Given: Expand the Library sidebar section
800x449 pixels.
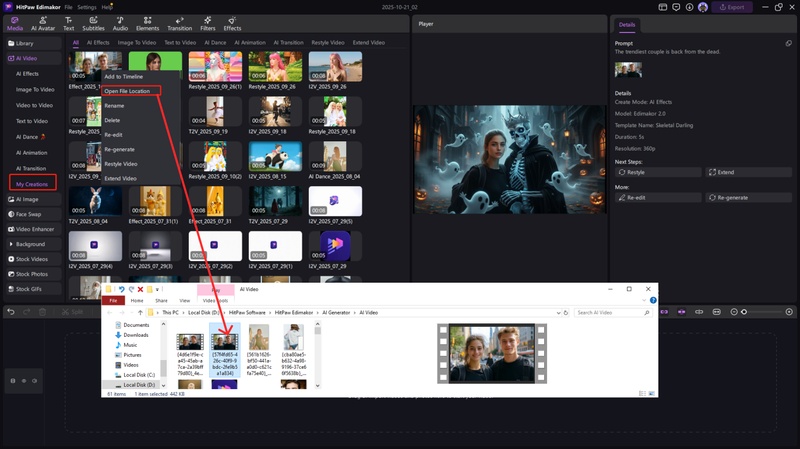Looking at the screenshot, I should pyautogui.click(x=24, y=44).
